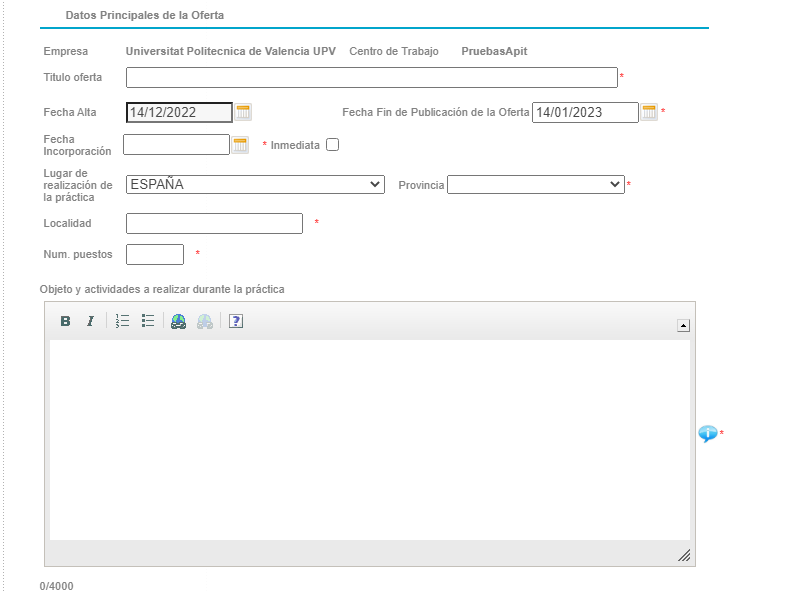Screen dimensions: 792x591
Task: Click the remove link icon
Action: click(x=205, y=321)
